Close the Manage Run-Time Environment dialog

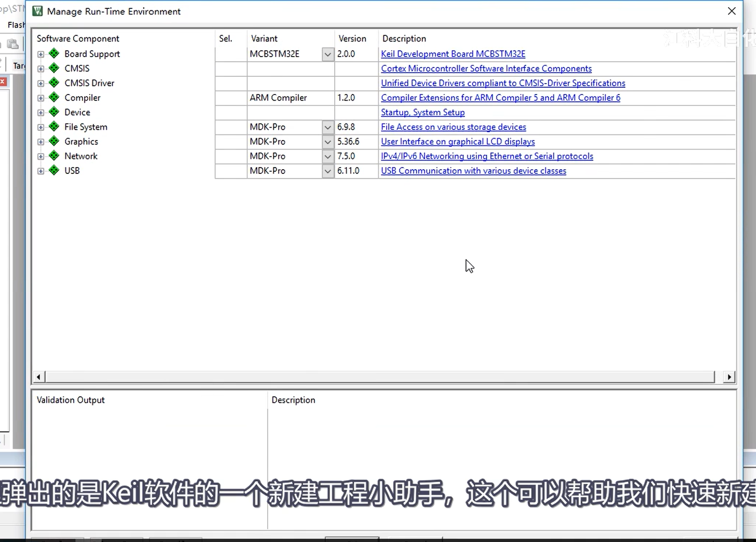(732, 11)
